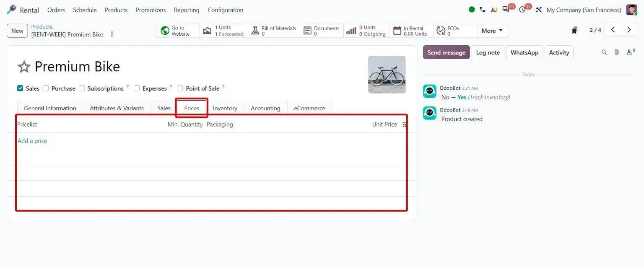Click the Activity button
The height and width of the screenshot is (268, 644).
(x=559, y=52)
